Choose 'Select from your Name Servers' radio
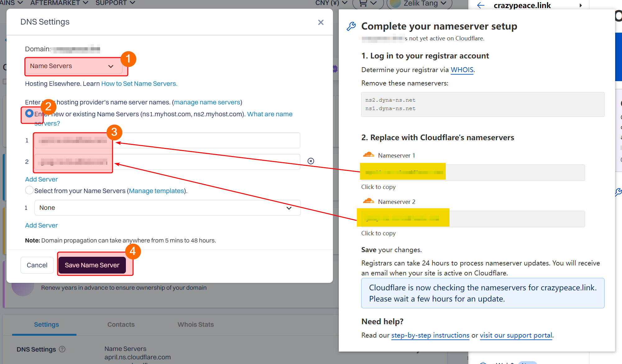Image resolution: width=622 pixels, height=364 pixels. (x=29, y=190)
